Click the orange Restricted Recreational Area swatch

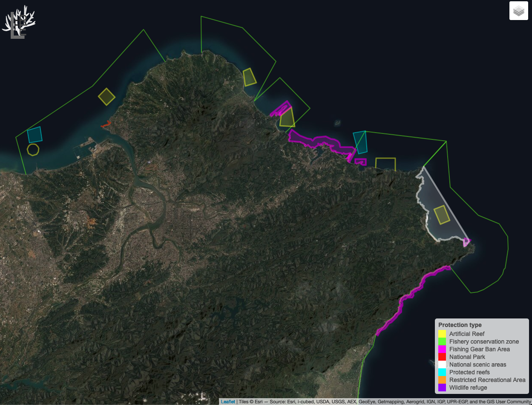442,380
